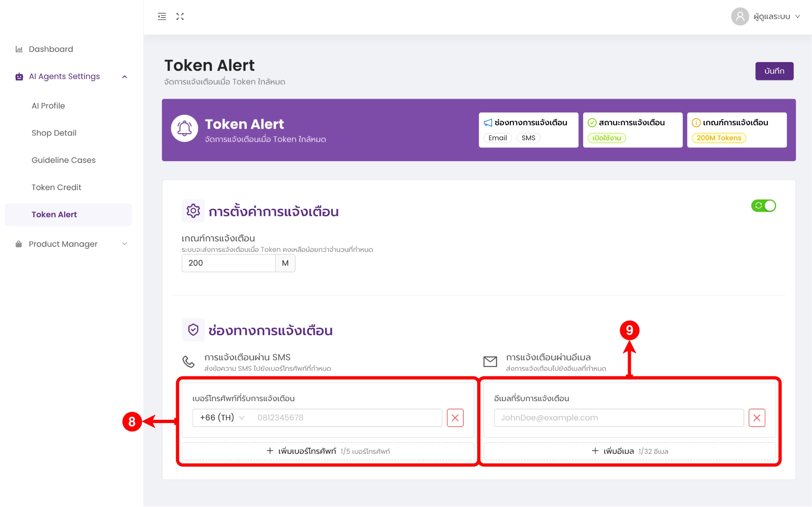Go to Guideline Cases page

[x=63, y=160]
